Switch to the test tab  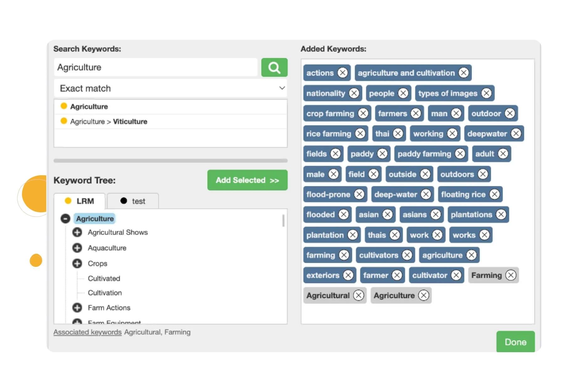(x=133, y=201)
